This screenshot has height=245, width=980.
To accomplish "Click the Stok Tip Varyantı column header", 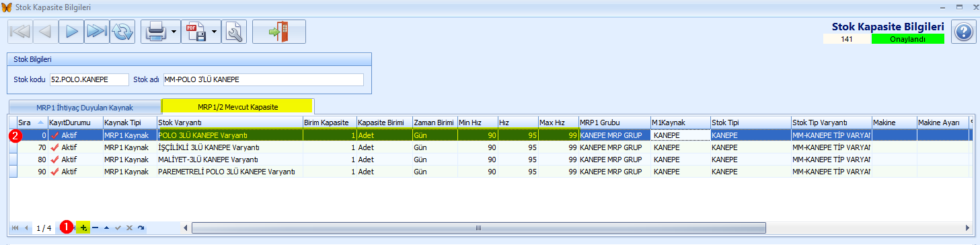I will (831, 123).
